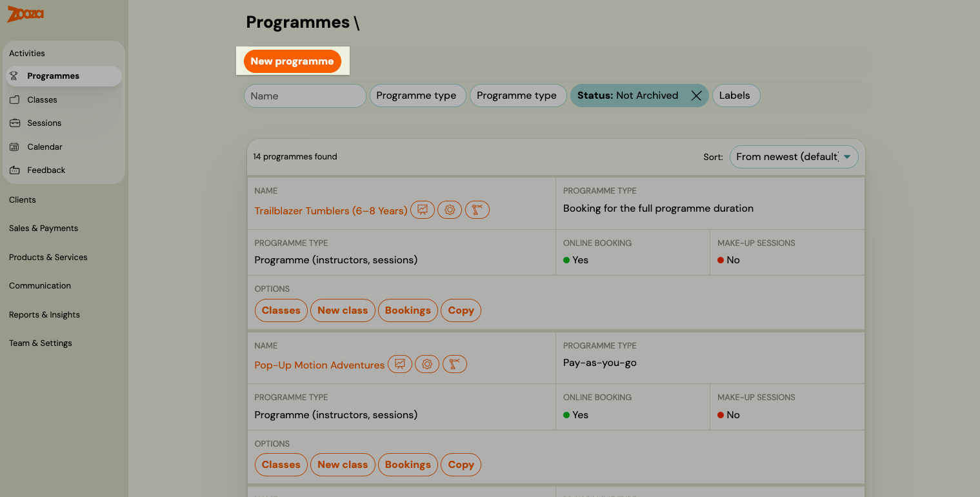Open statistics chart icon for Trailblazer Tumblers
This screenshot has width=980, height=497.
coord(423,210)
